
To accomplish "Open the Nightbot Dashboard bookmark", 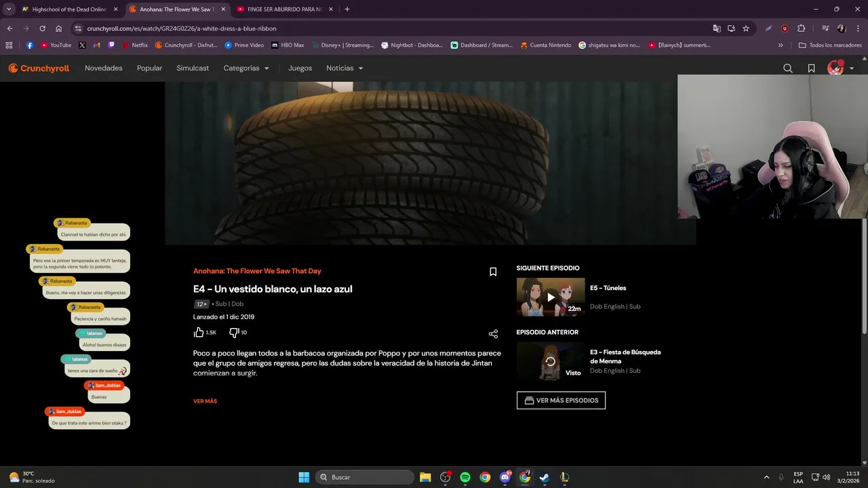I will 412,45.
